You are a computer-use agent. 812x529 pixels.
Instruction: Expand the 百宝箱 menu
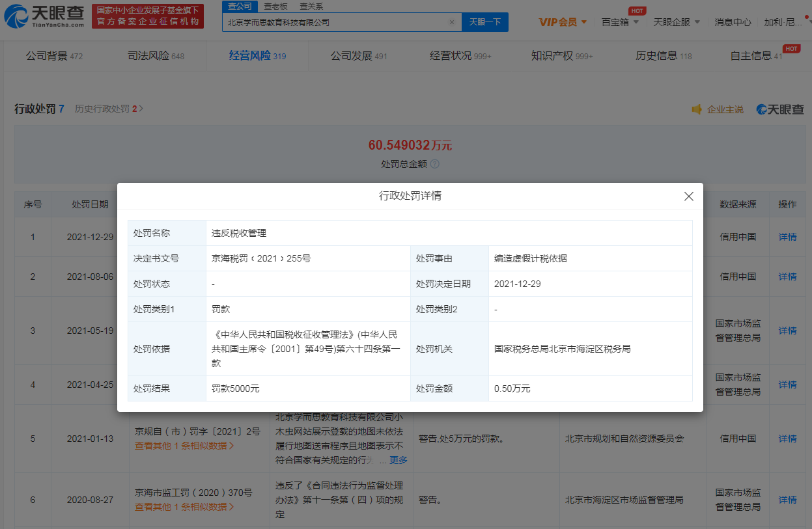click(x=620, y=22)
